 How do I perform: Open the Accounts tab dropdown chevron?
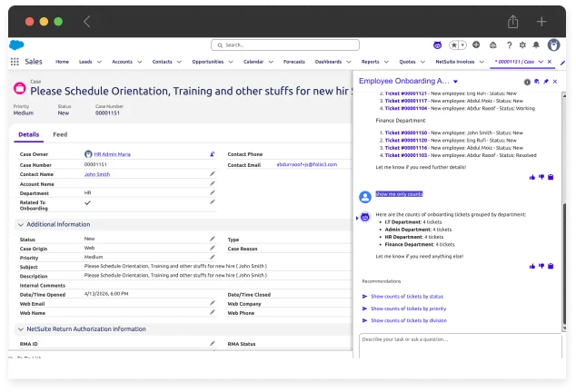pyautogui.click(x=140, y=62)
